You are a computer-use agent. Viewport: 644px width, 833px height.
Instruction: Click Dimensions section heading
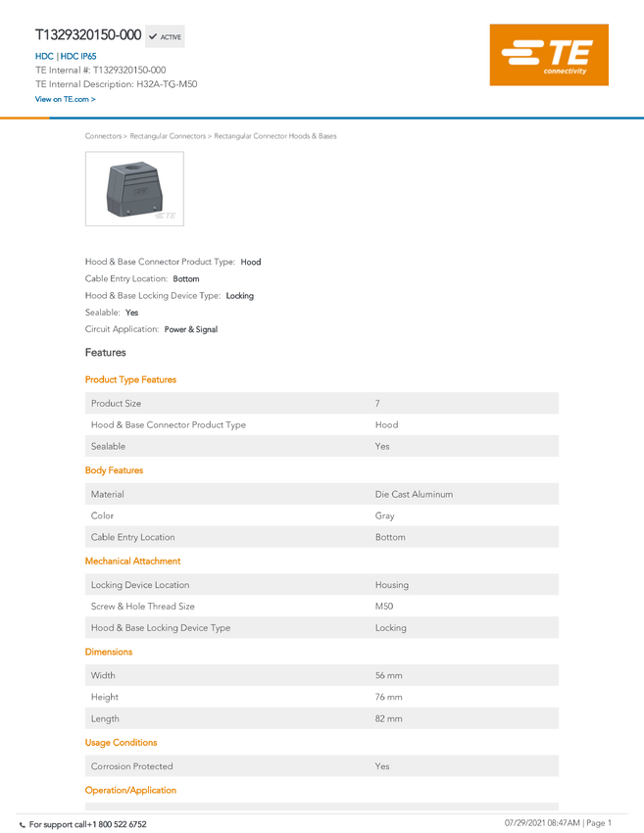point(109,652)
